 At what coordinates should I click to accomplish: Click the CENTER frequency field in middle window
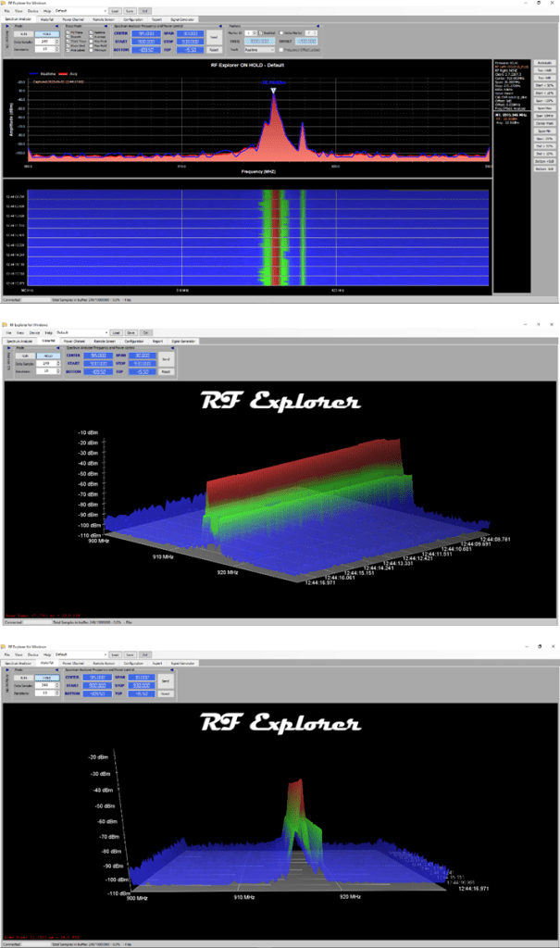pyautogui.click(x=96, y=355)
